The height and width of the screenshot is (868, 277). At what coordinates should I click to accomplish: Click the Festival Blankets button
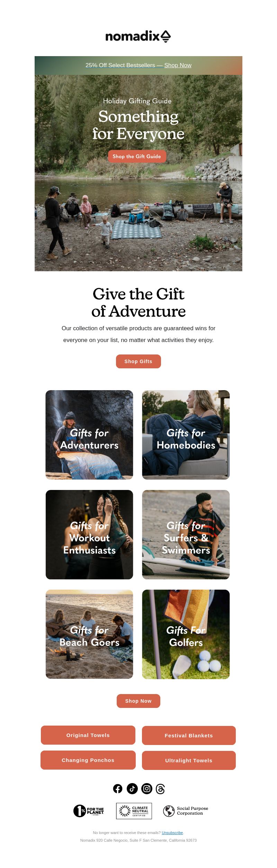click(x=189, y=736)
